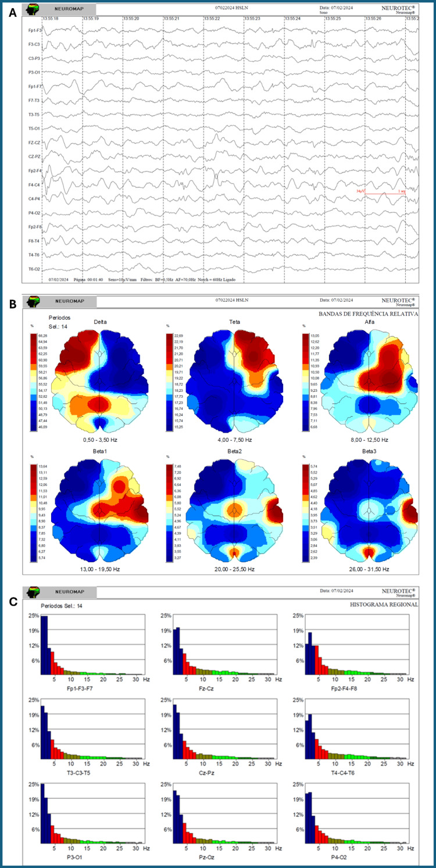Jump to the 13:55:24 time marker
The image size is (436, 868).
[293, 19]
